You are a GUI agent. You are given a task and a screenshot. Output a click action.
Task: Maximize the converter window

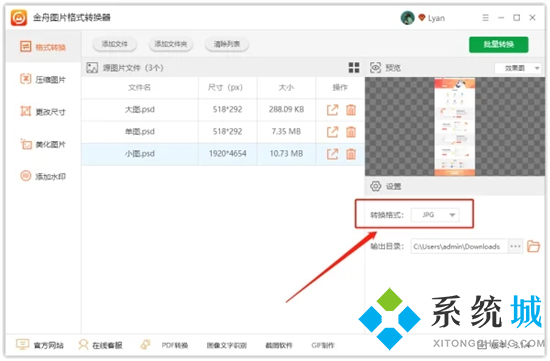tap(516, 18)
